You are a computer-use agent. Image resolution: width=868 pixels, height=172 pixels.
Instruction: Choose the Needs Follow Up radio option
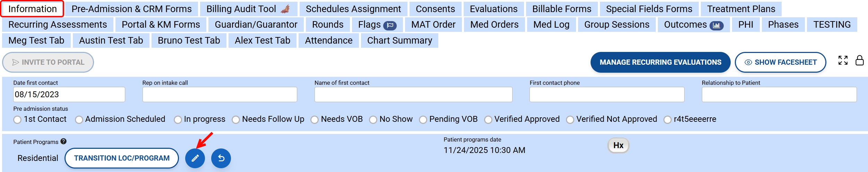click(x=236, y=120)
